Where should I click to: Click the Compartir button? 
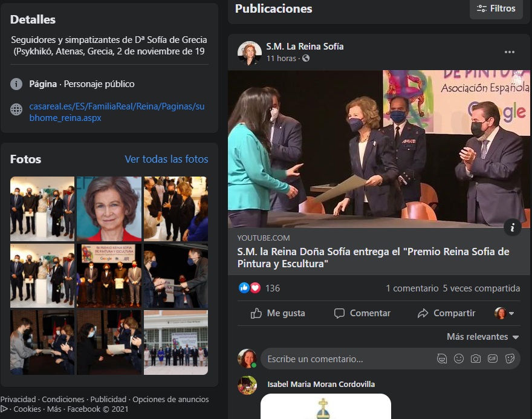[x=446, y=313]
